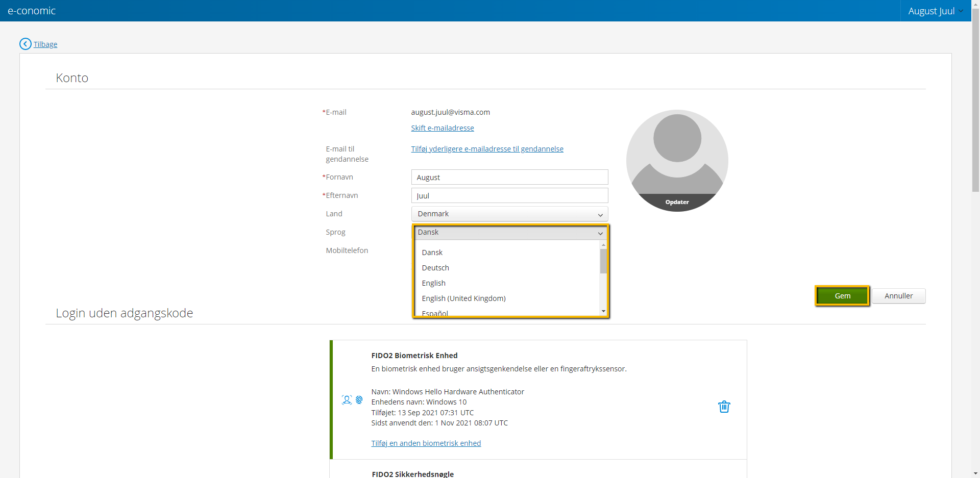Viewport: 980px width, 478px height.
Task: Click Tilføj en anden biometrisk enhed
Action: pos(426,443)
